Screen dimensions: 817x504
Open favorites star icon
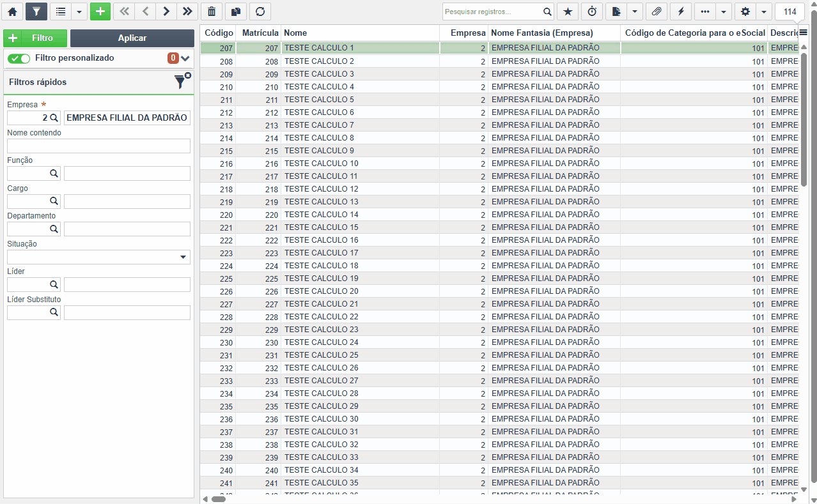coord(568,11)
